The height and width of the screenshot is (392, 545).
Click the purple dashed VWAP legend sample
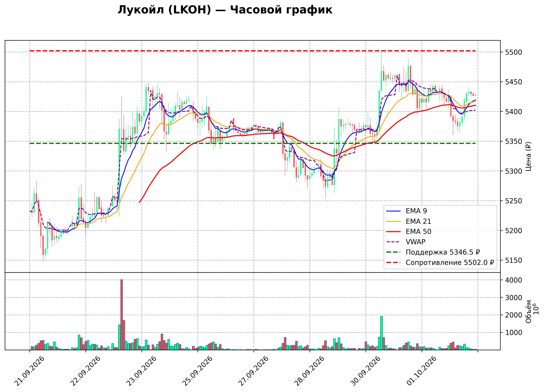pyautogui.click(x=394, y=242)
